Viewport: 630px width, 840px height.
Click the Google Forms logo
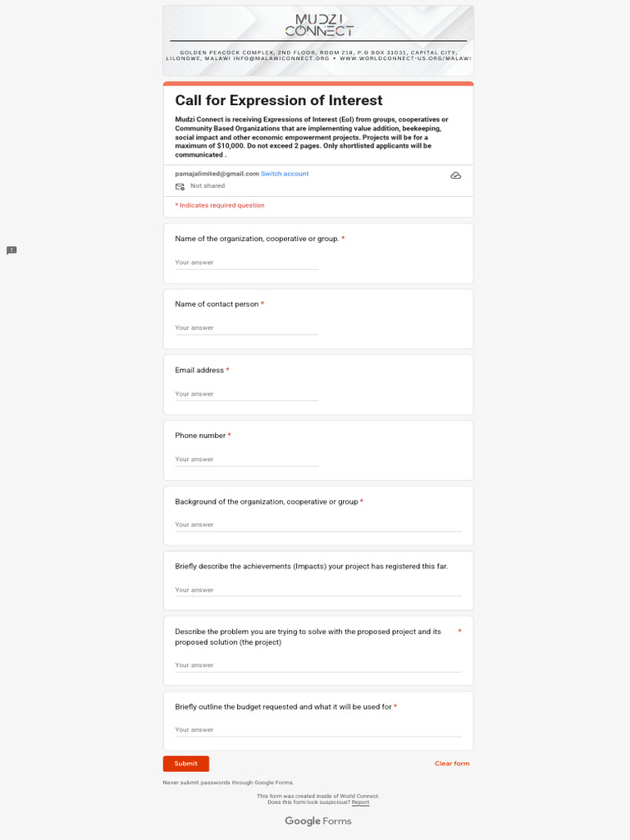(317, 821)
